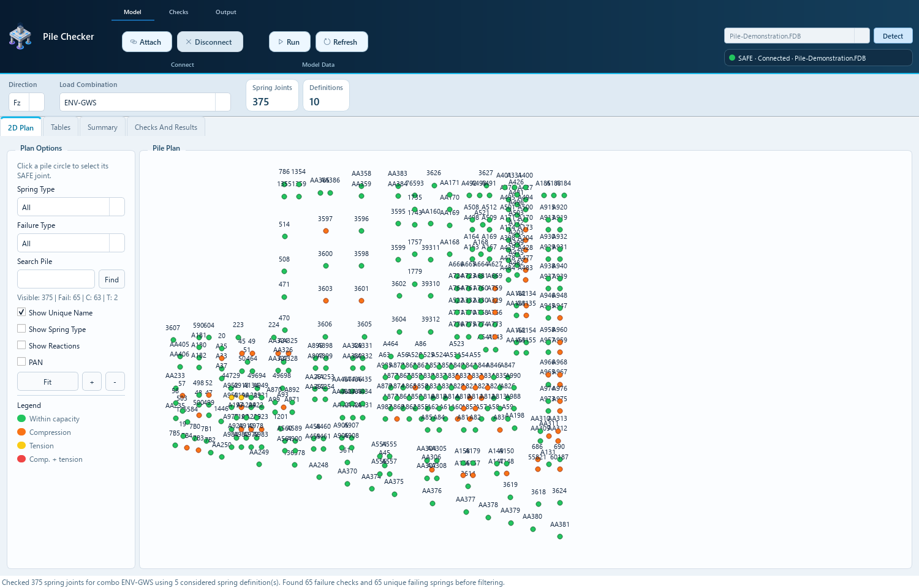Open the Load Combination ENV-GWS dropdown
919x588 pixels.
[x=223, y=102]
